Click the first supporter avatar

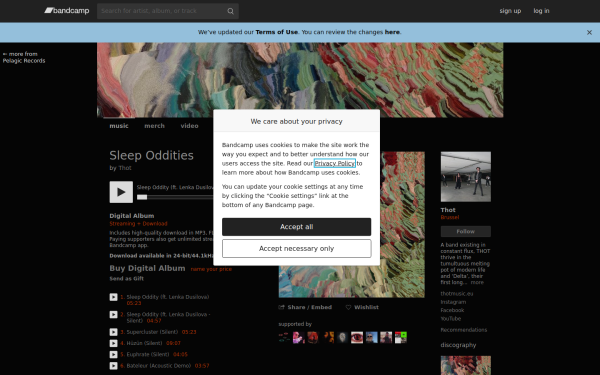[284, 338]
